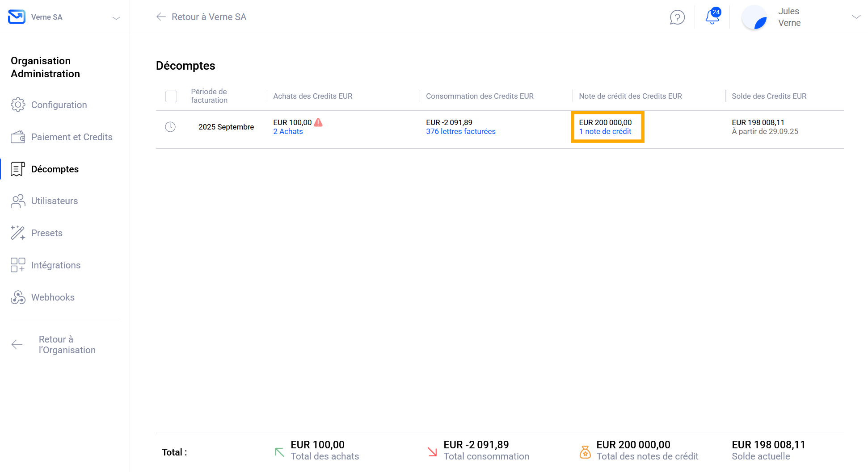Open the notifications bell icon
The width and height of the screenshot is (868, 472).
click(x=712, y=17)
